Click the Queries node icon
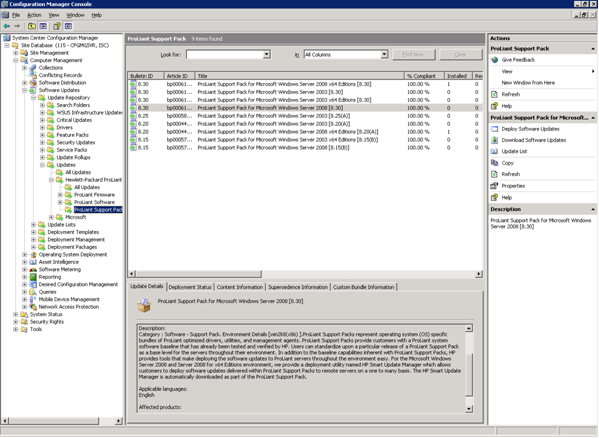 coord(33,292)
